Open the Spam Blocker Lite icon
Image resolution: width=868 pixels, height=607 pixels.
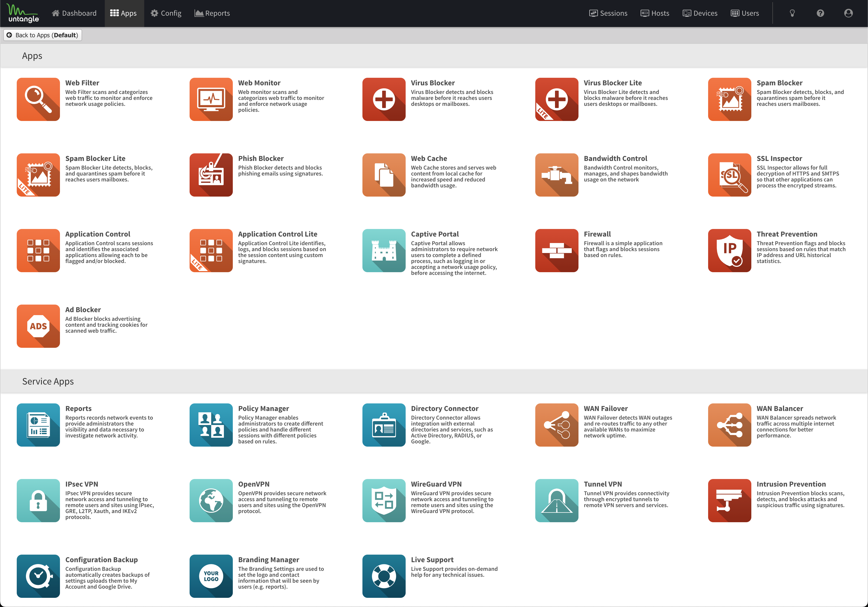(x=38, y=175)
